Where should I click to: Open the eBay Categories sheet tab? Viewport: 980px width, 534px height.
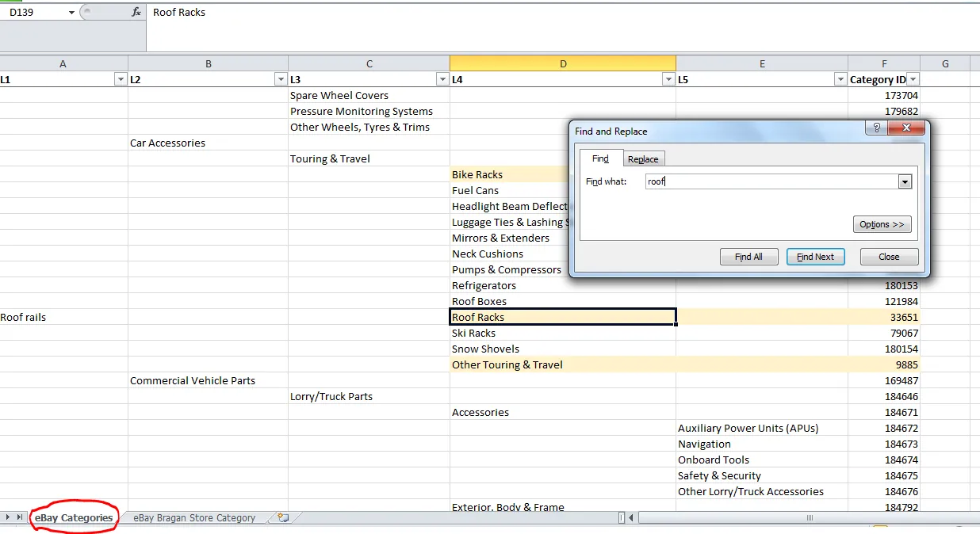(x=74, y=517)
